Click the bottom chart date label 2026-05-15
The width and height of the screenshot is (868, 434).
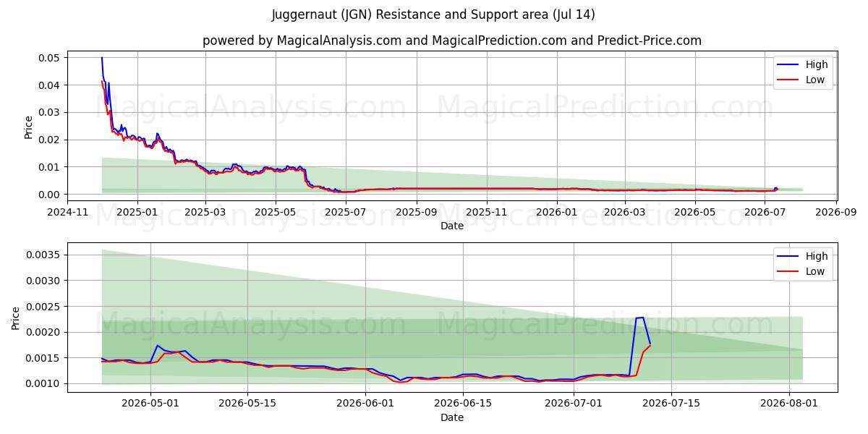point(247,404)
